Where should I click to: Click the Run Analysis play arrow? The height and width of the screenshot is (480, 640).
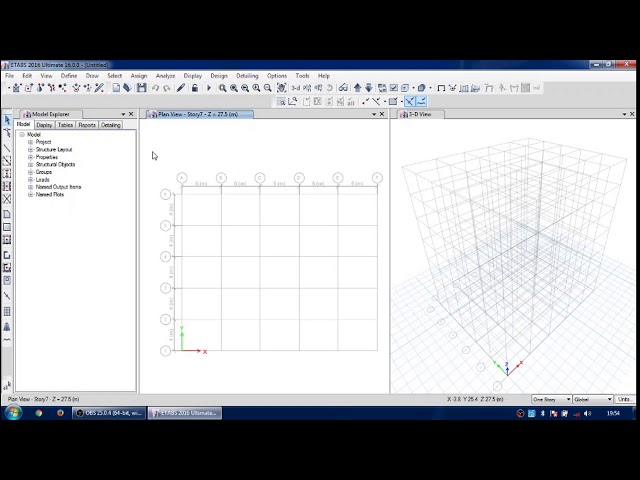(x=209, y=88)
